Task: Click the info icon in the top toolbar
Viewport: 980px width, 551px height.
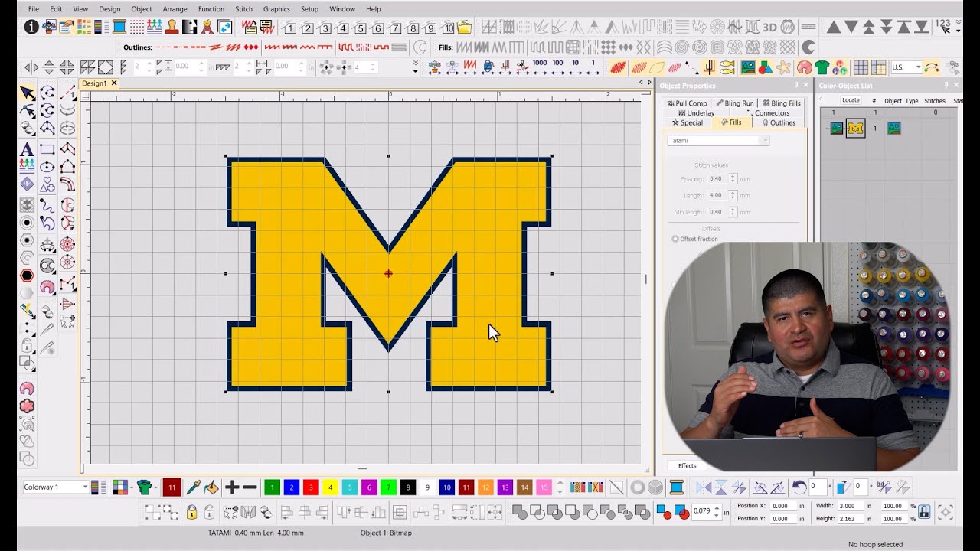Action: click(31, 28)
